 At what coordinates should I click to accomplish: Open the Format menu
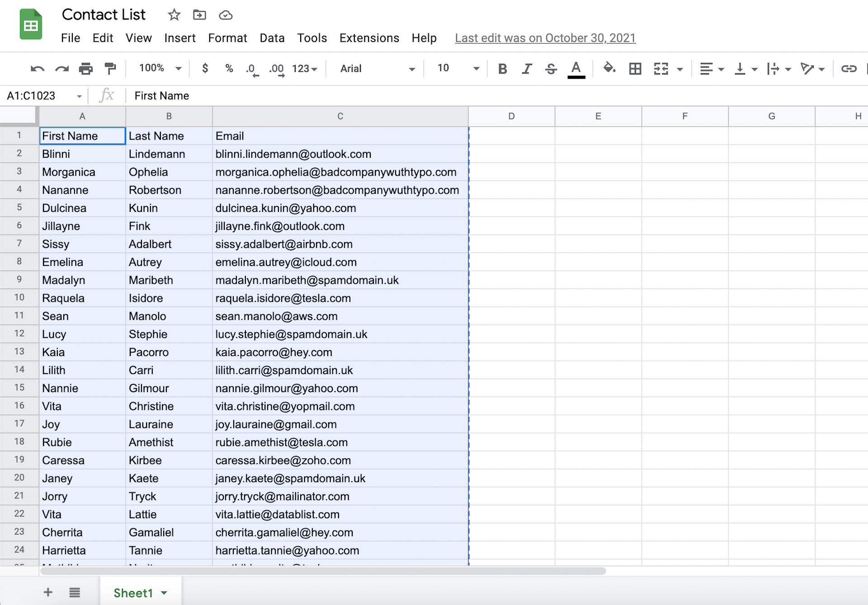coord(227,38)
